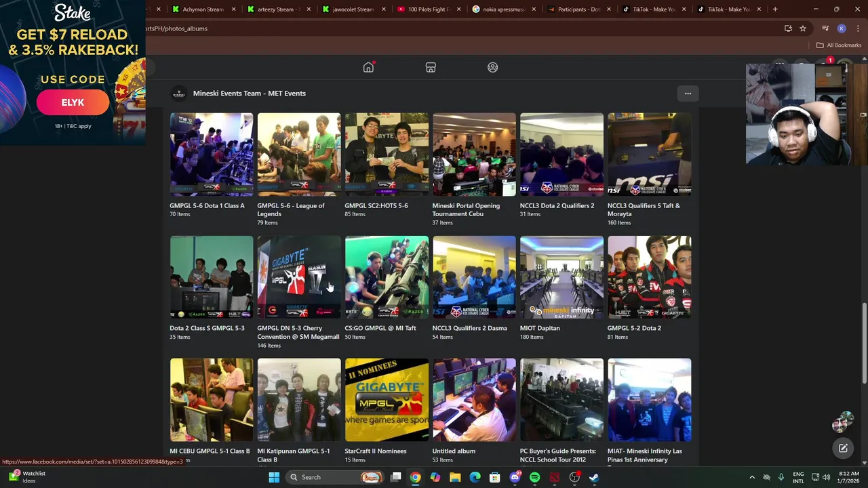This screenshot has height=488, width=868.
Task: Open Mineski Portal Opening Tournament Cebu album
Action: pos(474,155)
